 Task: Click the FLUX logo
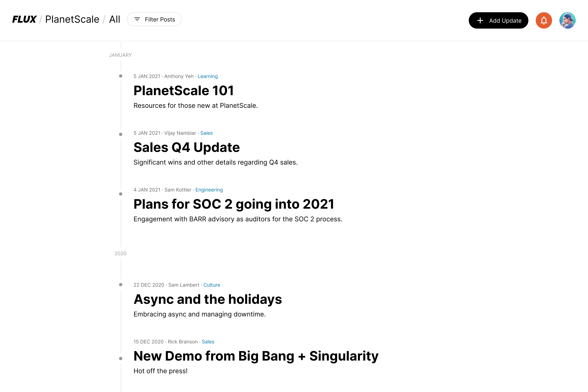24,20
